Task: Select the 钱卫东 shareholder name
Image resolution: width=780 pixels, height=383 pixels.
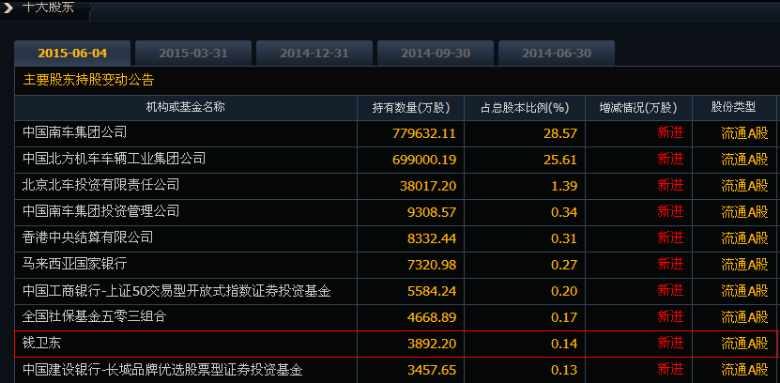Action: tap(42, 343)
